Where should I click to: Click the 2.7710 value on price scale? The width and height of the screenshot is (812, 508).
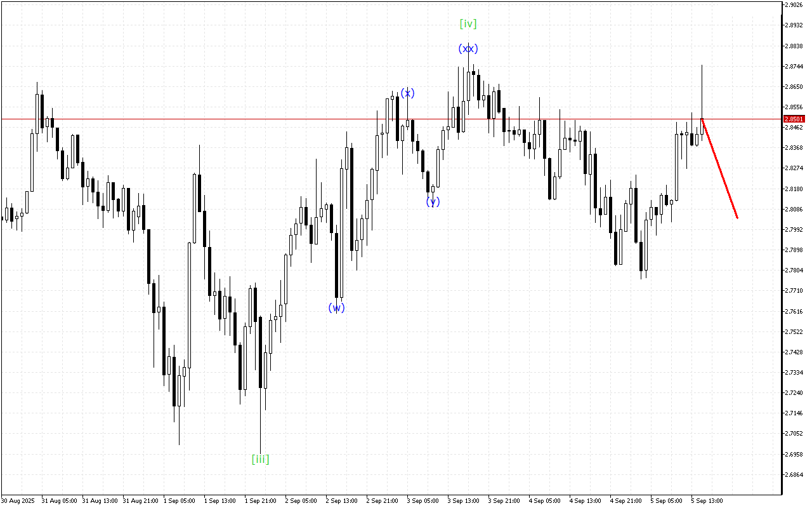(794, 291)
